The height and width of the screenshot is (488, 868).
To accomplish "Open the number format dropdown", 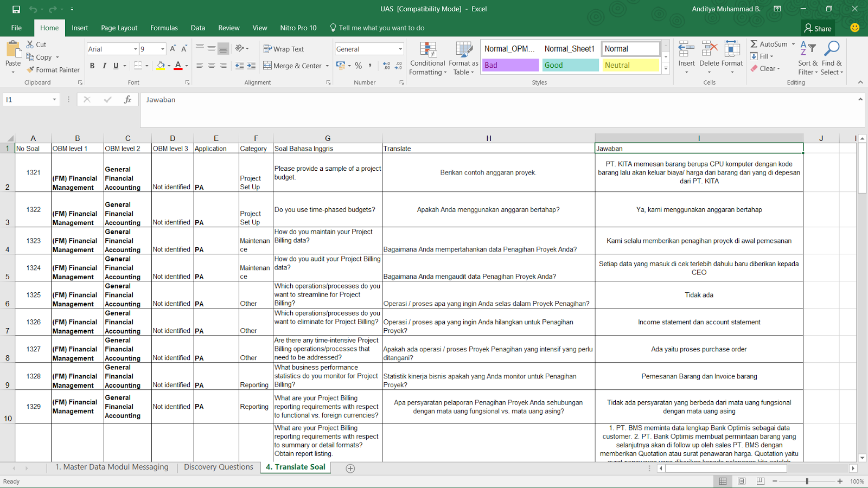I will [x=401, y=49].
